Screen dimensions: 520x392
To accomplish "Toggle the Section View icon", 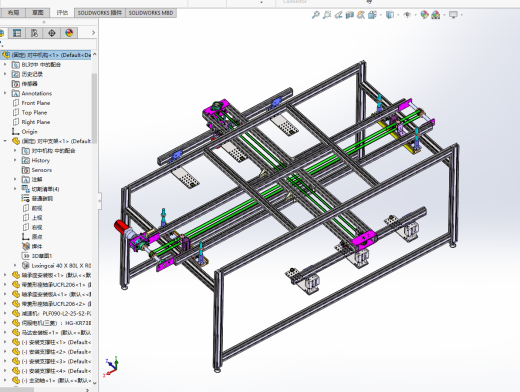I will coord(349,15).
